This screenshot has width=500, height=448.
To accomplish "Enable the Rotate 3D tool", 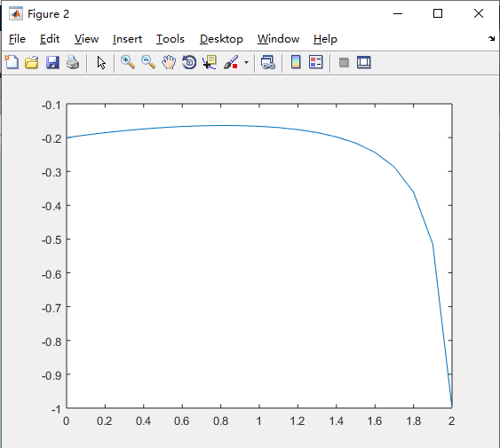I will (189, 62).
